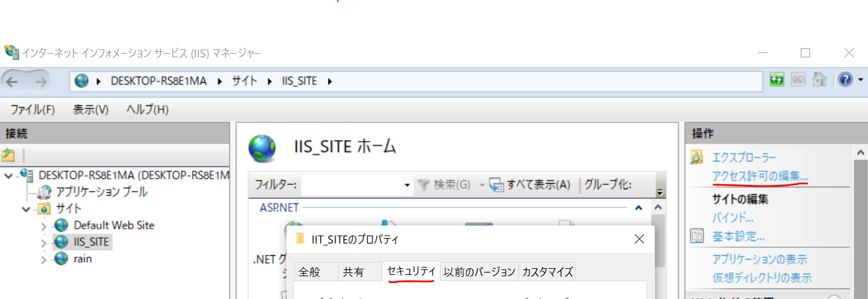
Task: Open the ヘルプ(H) menu
Action: click(147, 109)
